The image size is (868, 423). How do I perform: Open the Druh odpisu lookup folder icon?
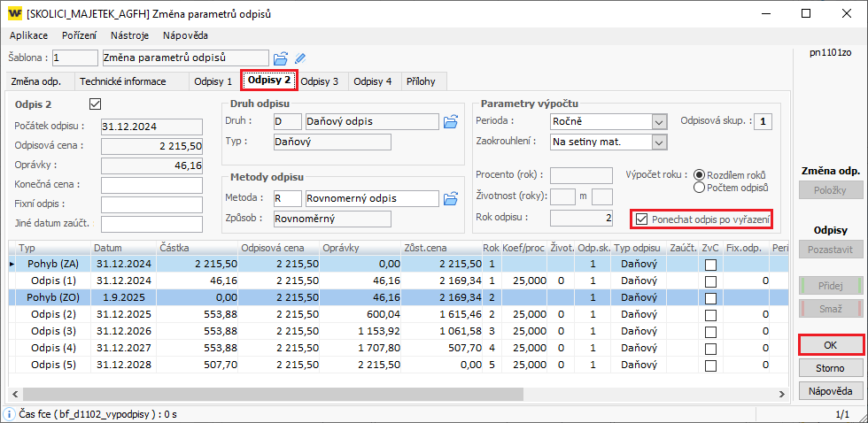pos(450,121)
